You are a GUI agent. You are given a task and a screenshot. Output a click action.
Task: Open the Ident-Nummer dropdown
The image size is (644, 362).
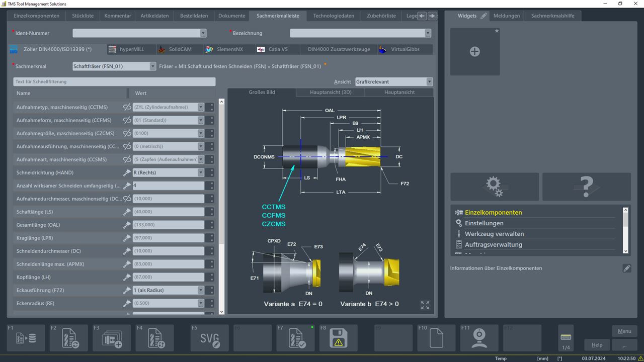pyautogui.click(x=203, y=33)
